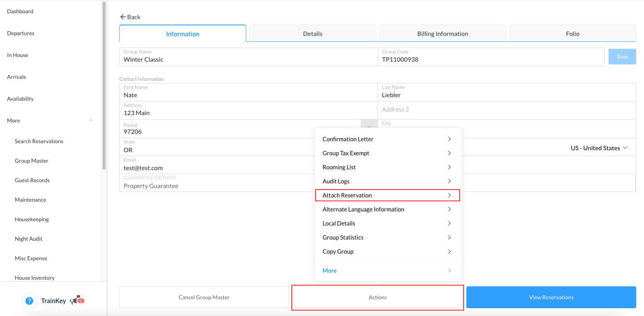Click the sidebar vertical scrollbar
Screen dimensions: 644x316
pyautogui.click(x=104, y=86)
